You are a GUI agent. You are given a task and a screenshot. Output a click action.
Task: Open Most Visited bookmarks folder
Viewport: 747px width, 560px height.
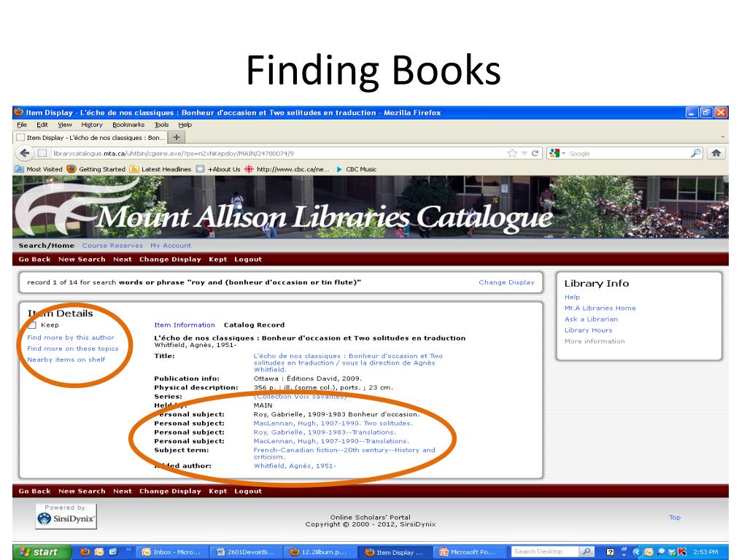tap(39, 169)
